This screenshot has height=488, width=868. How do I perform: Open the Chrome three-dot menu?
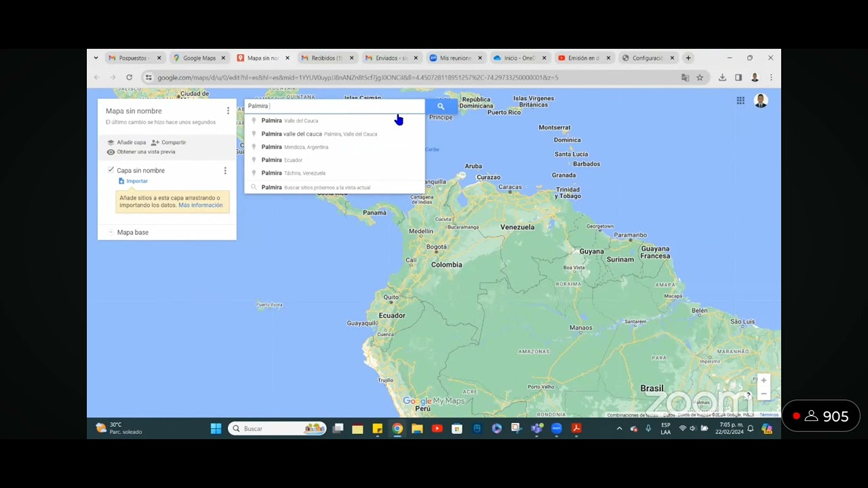tap(771, 77)
